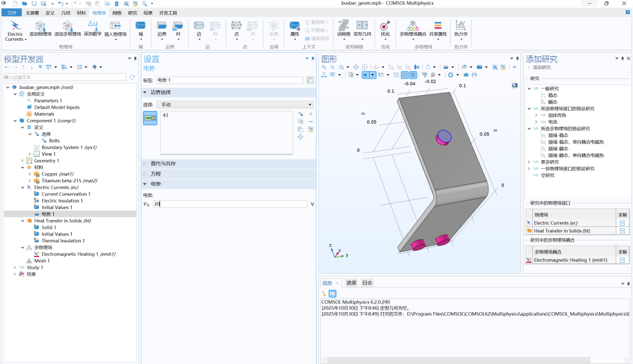Click the print icon in graphics toolbar

tap(474, 75)
